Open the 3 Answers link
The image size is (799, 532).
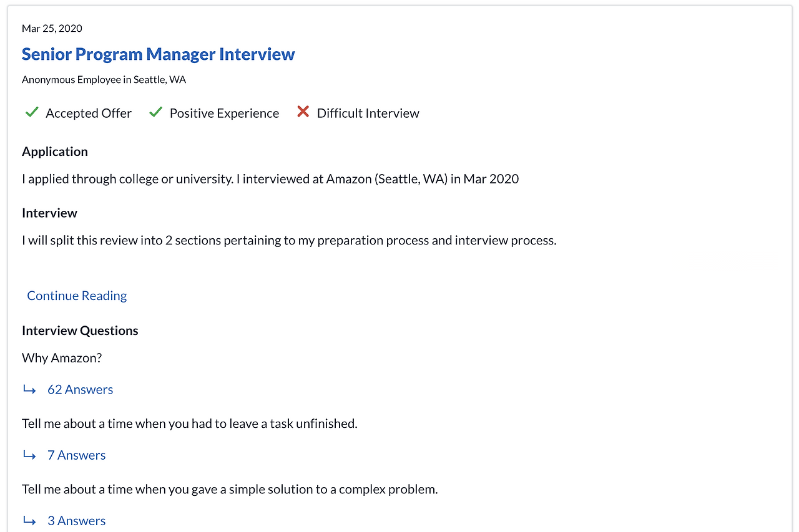click(76, 521)
